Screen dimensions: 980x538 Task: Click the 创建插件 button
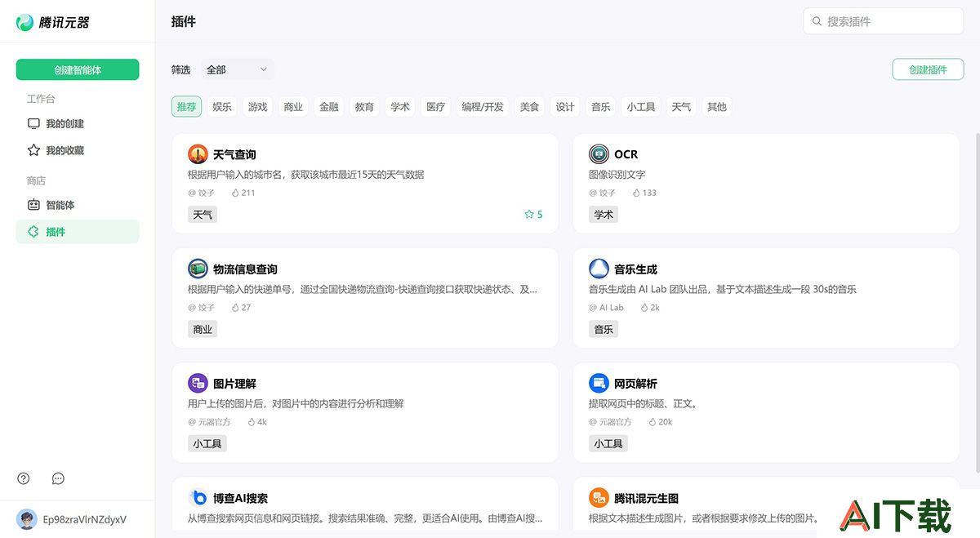click(928, 69)
